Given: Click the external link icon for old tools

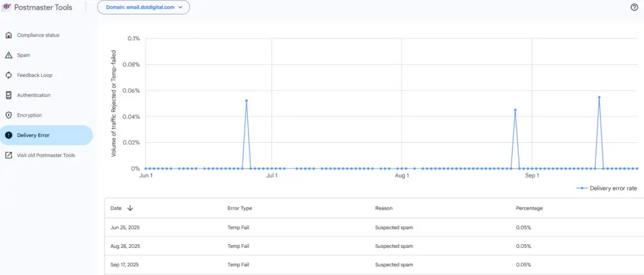Looking at the screenshot, I should pyautogui.click(x=9, y=155).
